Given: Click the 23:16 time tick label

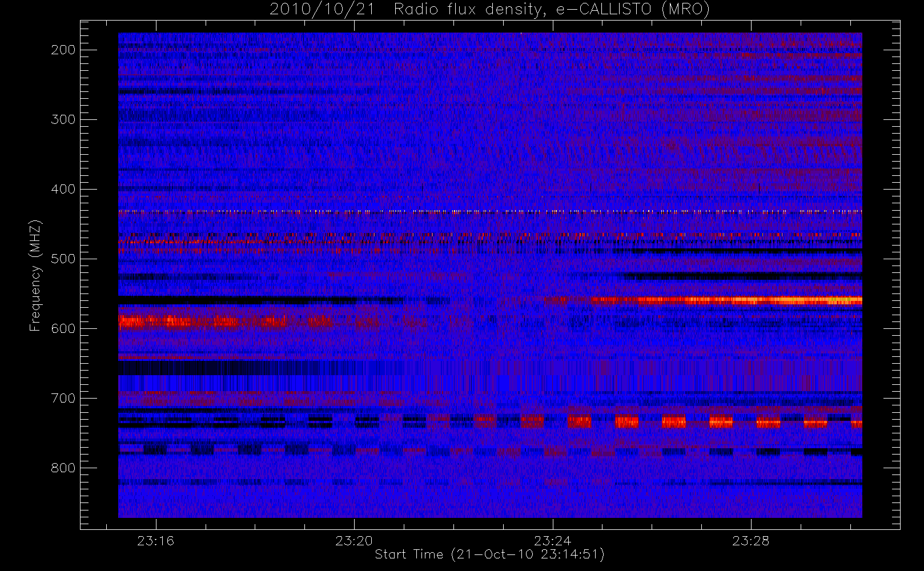Looking at the screenshot, I should [155, 541].
